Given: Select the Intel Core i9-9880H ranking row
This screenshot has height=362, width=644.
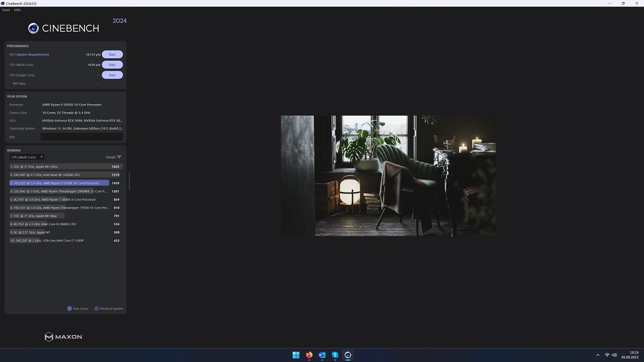Looking at the screenshot, I should click(66, 224).
